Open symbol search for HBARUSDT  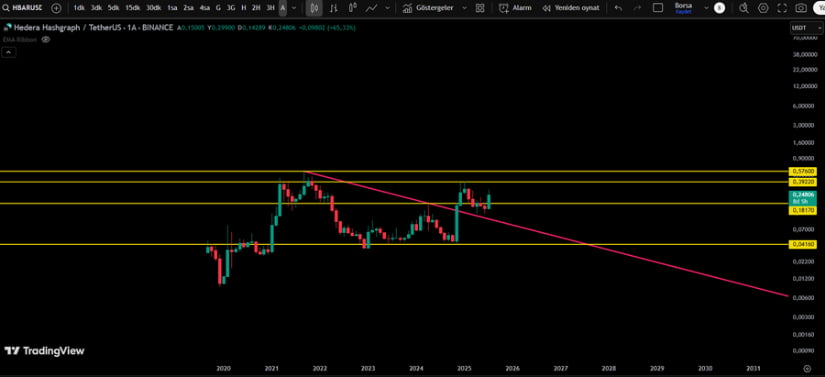[x=23, y=8]
